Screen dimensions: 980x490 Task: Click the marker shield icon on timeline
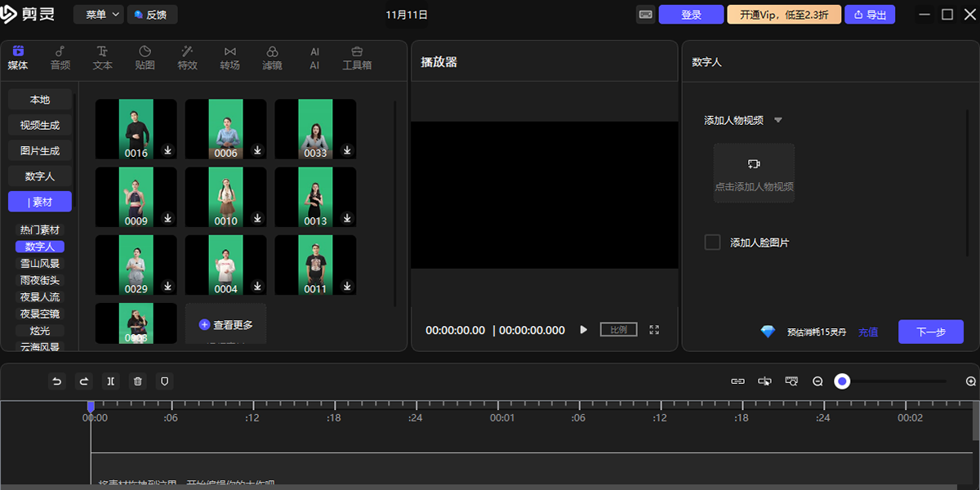[x=164, y=381]
